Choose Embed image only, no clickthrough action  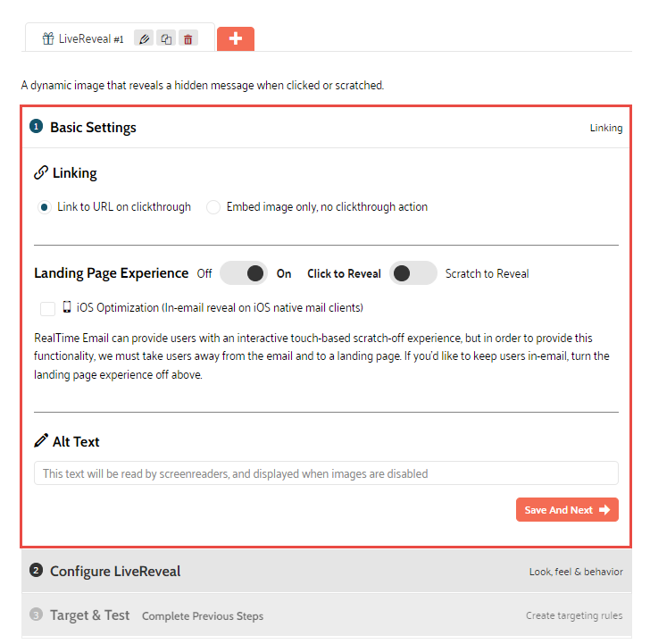pyautogui.click(x=213, y=207)
